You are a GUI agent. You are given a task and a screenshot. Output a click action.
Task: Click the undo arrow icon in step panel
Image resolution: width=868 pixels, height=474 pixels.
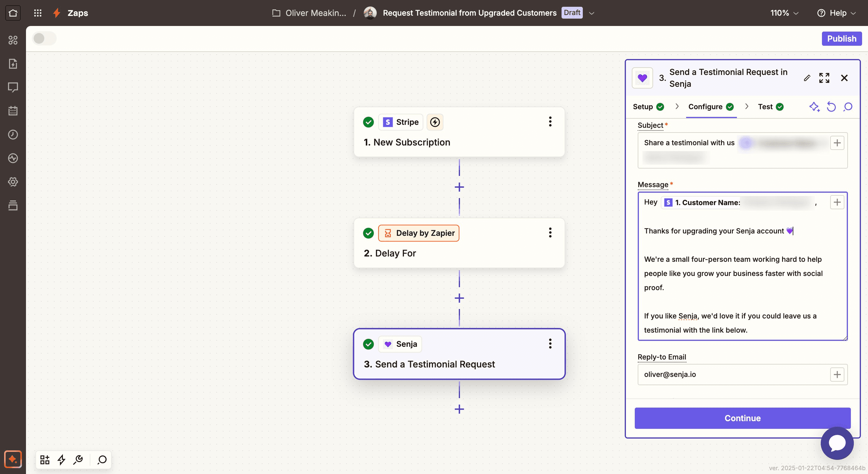click(x=831, y=107)
